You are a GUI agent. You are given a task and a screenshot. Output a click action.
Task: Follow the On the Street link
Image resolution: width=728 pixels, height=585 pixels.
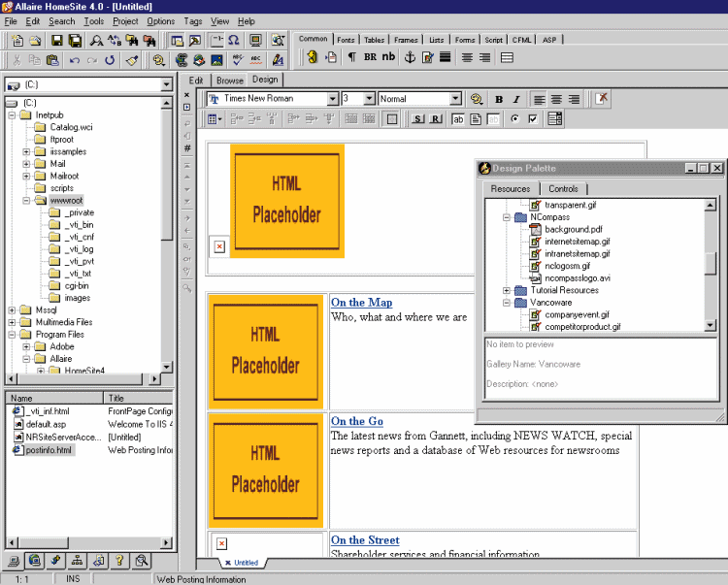[365, 540]
